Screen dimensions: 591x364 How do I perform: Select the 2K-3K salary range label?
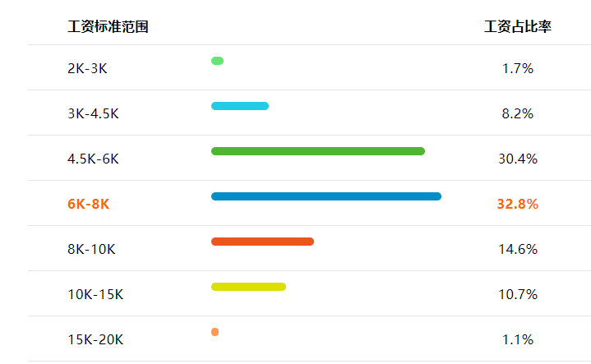[87, 68]
